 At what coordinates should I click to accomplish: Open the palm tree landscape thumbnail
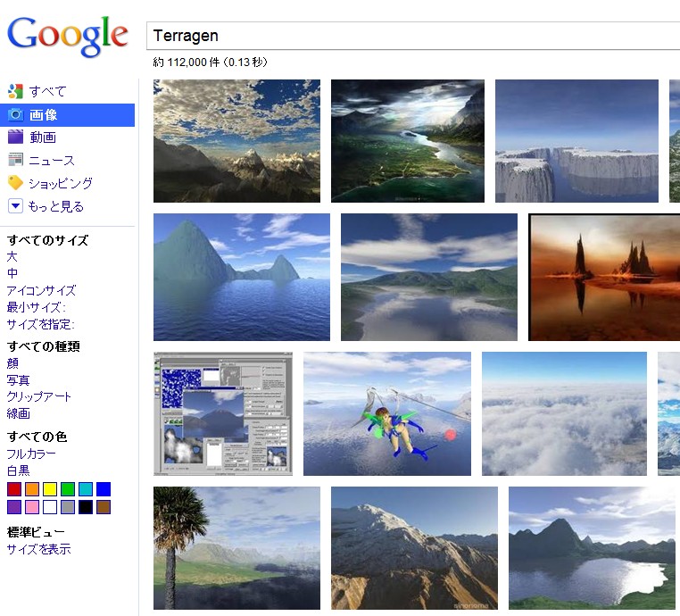point(236,548)
